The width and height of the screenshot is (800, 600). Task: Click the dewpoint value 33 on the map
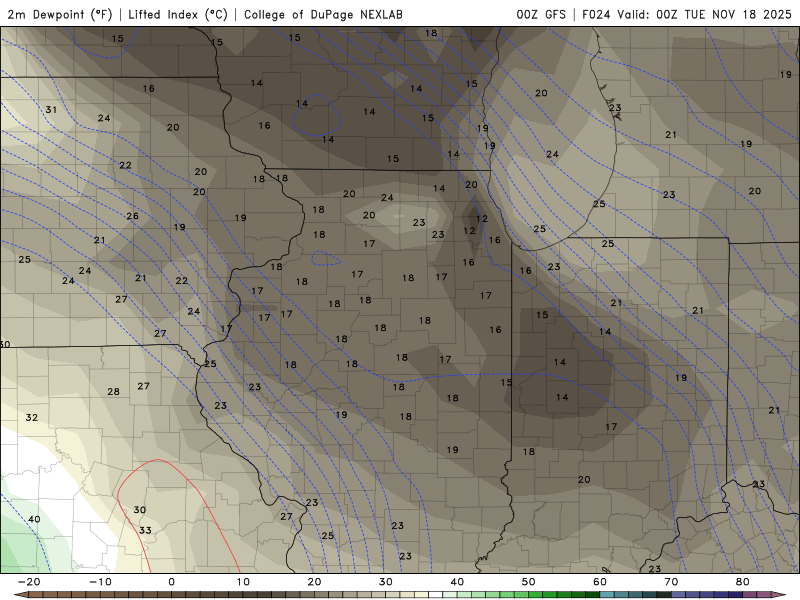[145, 531]
